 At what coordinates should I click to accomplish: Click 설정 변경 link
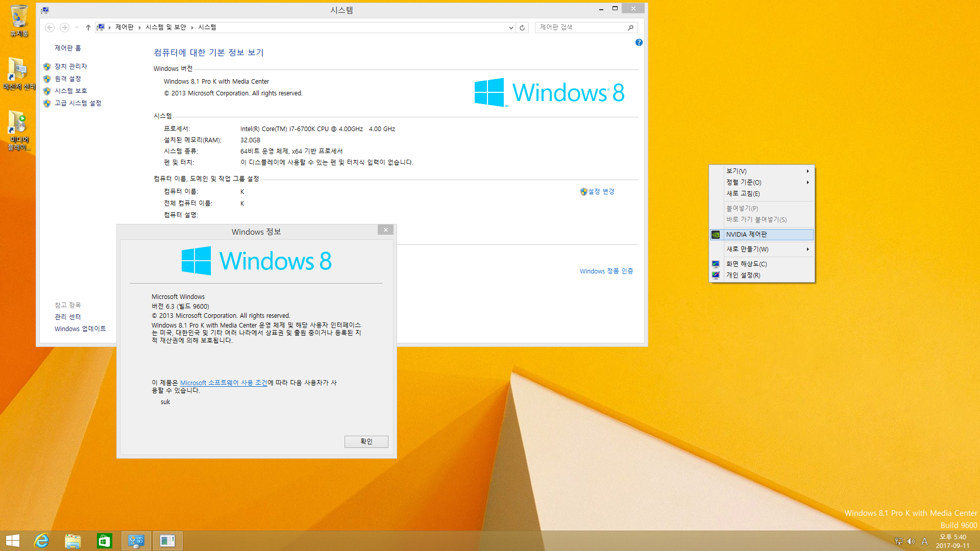pyautogui.click(x=601, y=192)
